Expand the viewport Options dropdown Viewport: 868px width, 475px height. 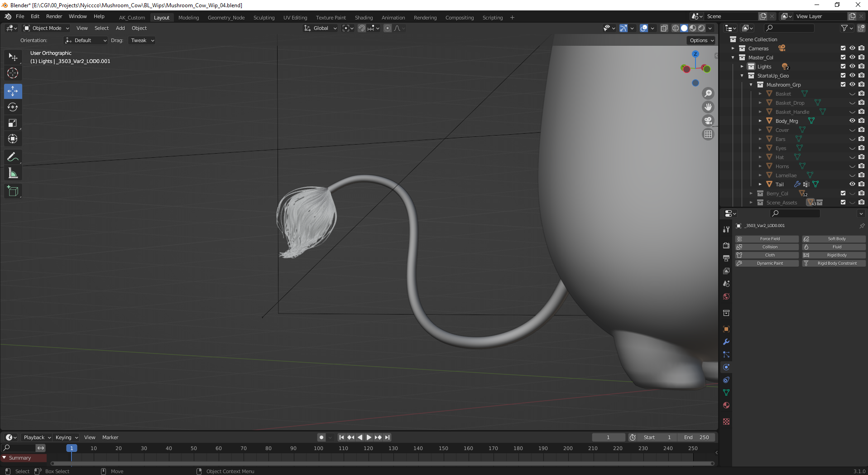pos(701,40)
